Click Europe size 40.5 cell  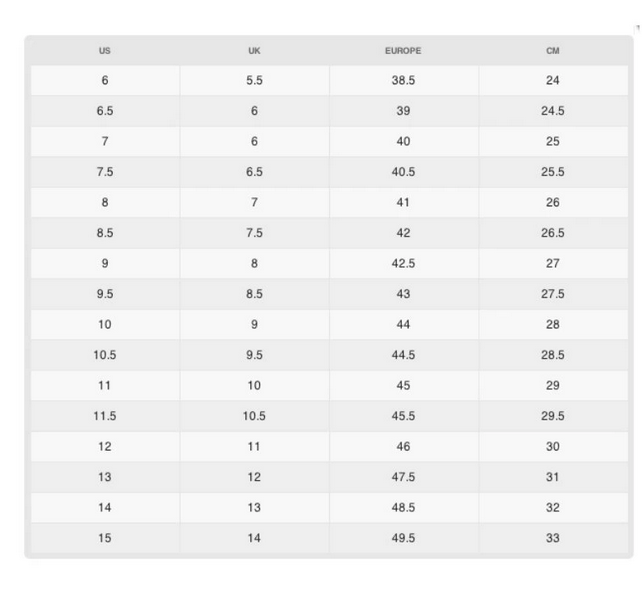[403, 172]
